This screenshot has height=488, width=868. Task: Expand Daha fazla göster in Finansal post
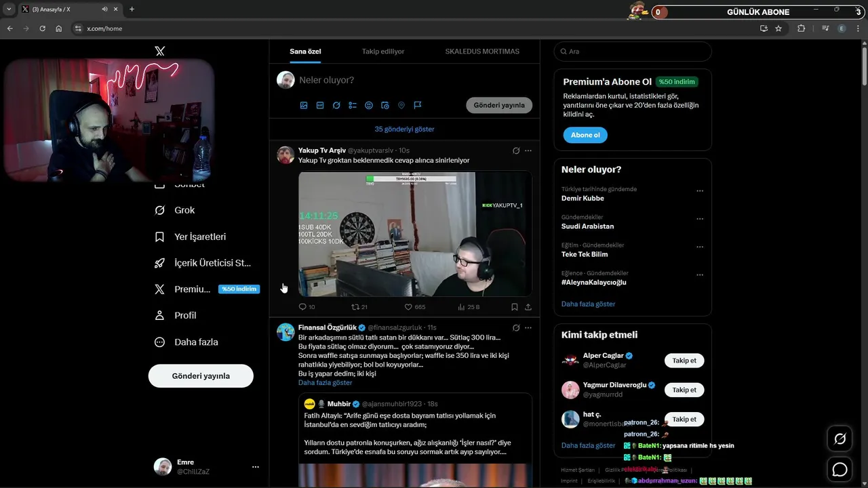(x=325, y=383)
